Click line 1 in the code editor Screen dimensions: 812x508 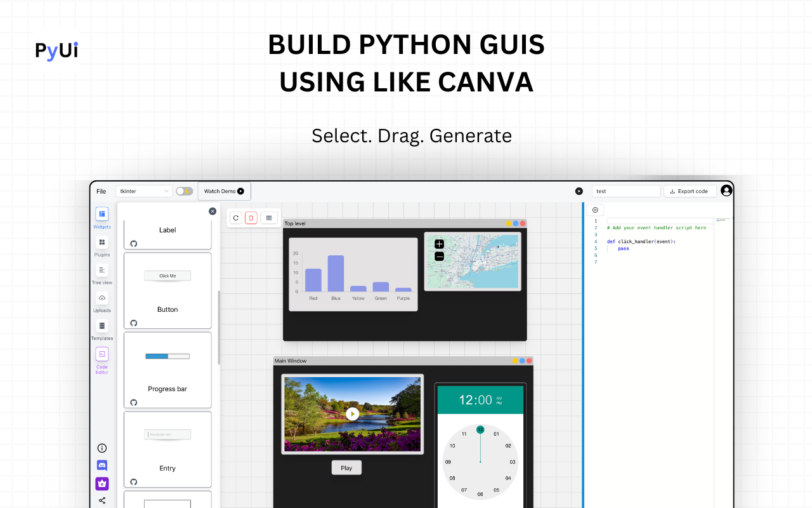(660, 221)
